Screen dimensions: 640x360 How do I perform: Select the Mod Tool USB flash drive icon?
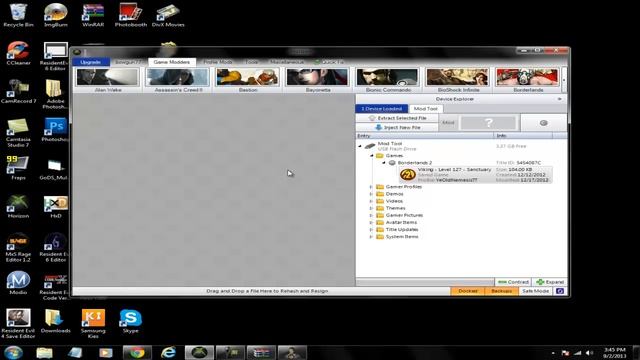pos(370,146)
